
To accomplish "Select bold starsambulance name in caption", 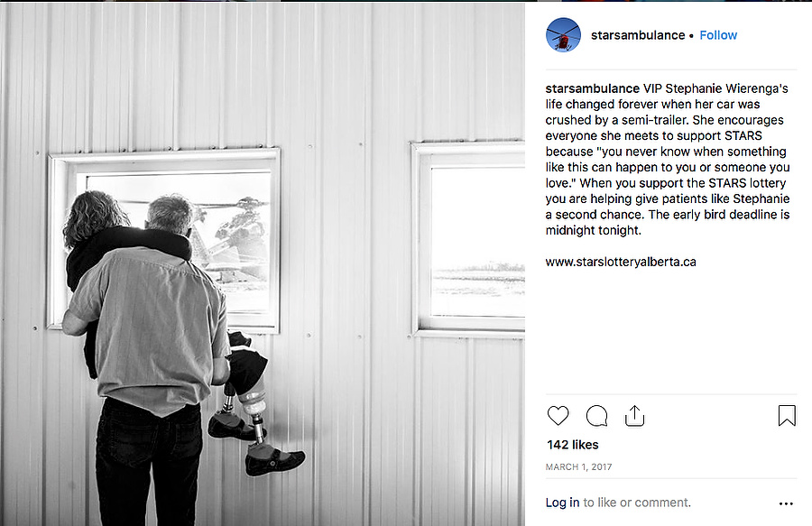I will coord(593,88).
